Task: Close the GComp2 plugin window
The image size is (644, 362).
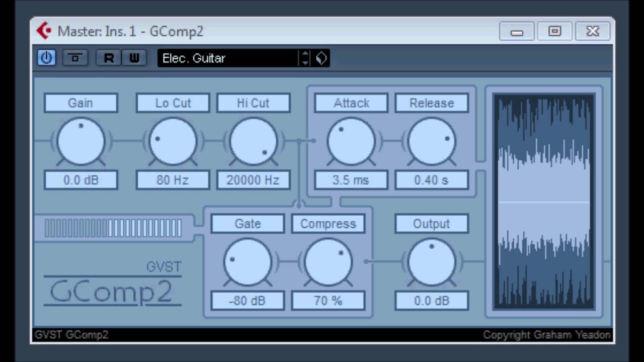Action: coord(593,31)
